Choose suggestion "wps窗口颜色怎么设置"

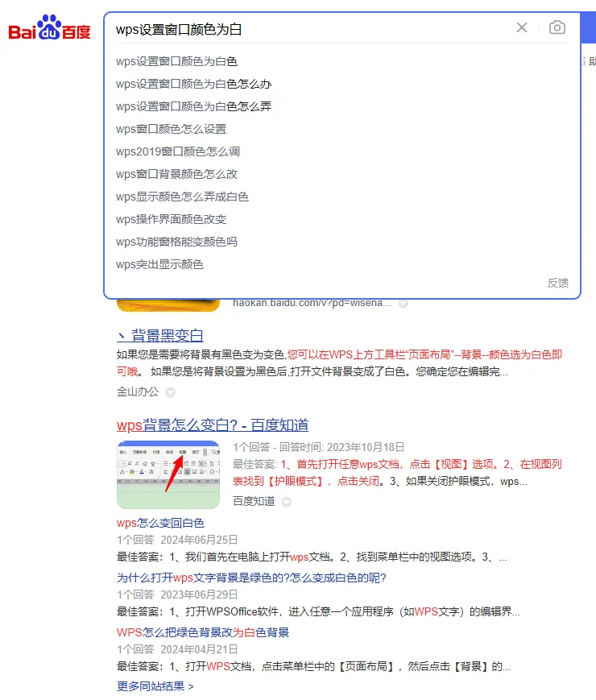pos(171,129)
